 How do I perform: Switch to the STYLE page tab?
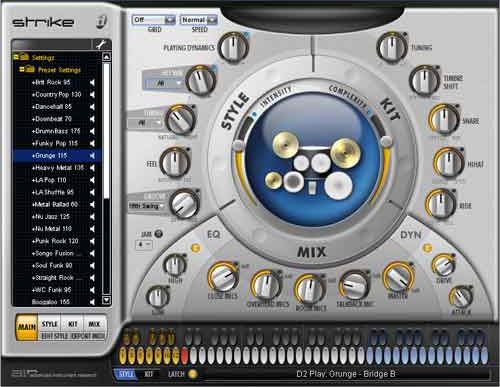point(49,324)
